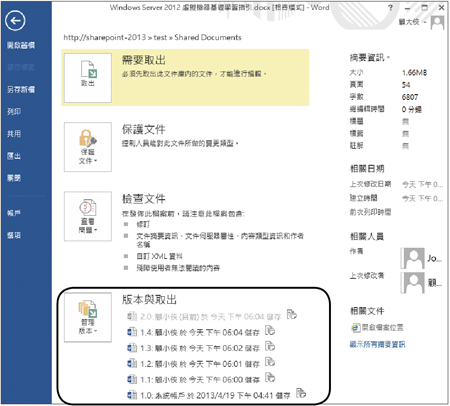Click the compare icon next to version 1.3

tap(270, 347)
